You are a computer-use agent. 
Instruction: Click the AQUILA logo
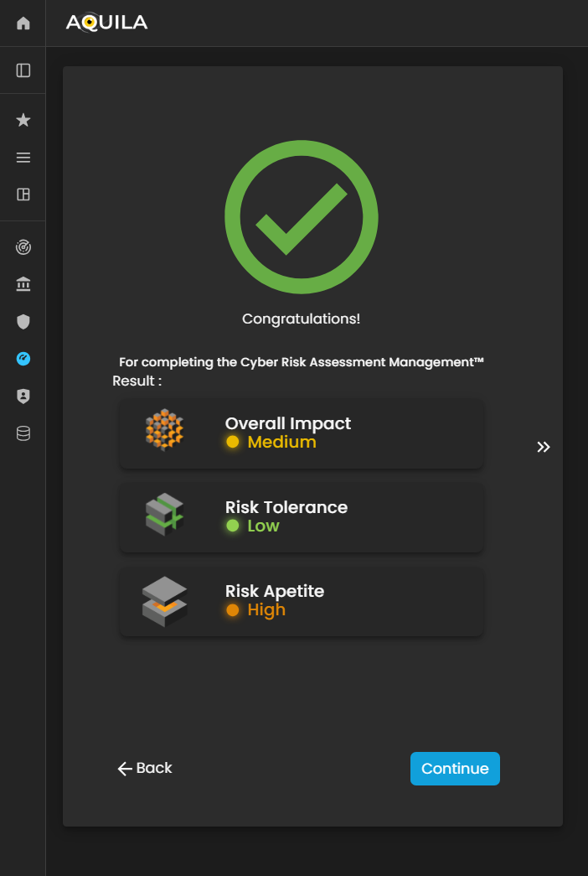[106, 23]
